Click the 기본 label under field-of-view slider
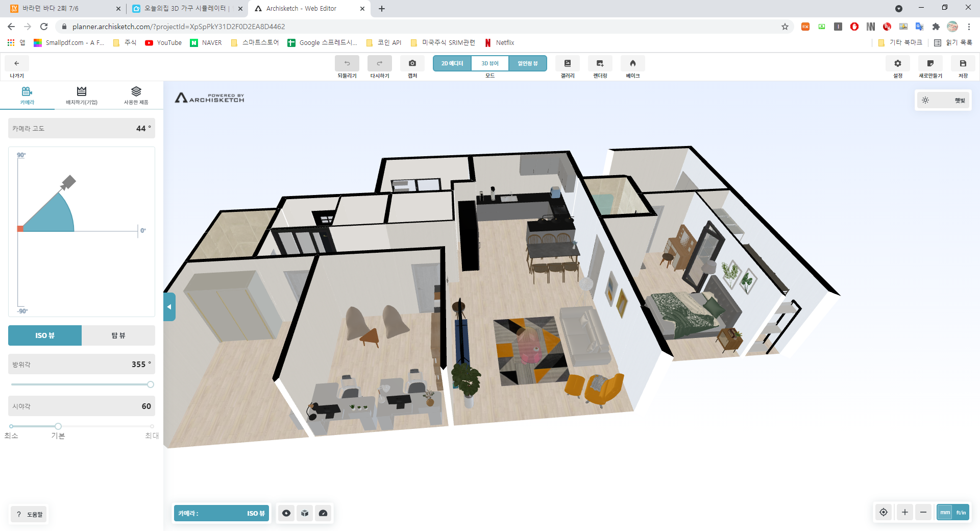 coord(58,436)
